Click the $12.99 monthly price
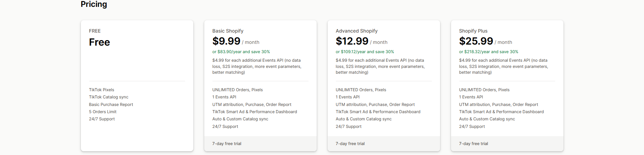Viewport: 644px width, 155px height. pyautogui.click(x=352, y=41)
